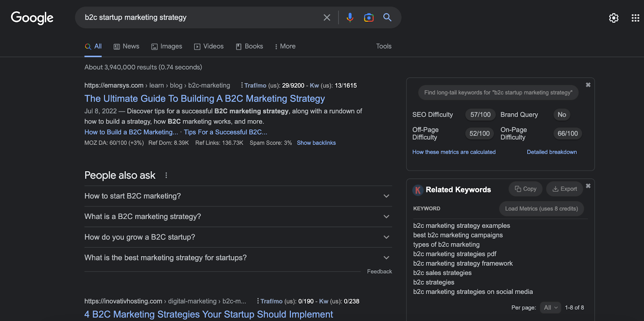
Task: Open the People also ask options menu
Action: (166, 175)
